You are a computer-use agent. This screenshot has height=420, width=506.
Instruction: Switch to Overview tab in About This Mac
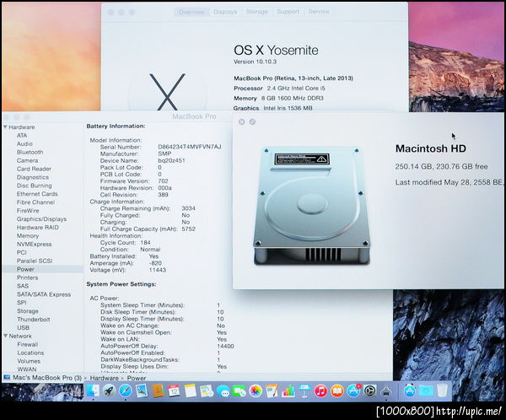click(191, 12)
